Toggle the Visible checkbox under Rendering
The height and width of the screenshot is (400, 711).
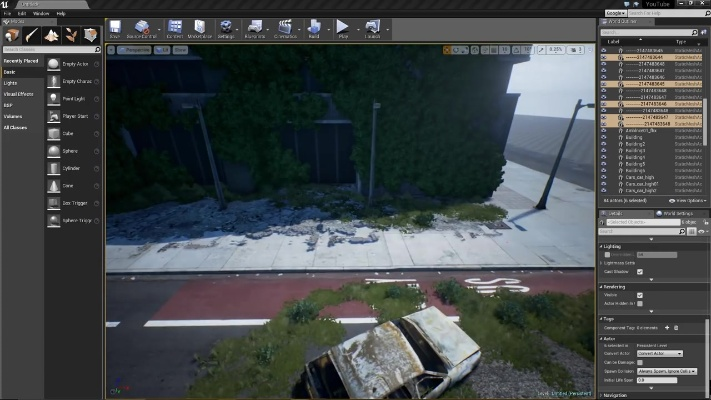click(640, 296)
